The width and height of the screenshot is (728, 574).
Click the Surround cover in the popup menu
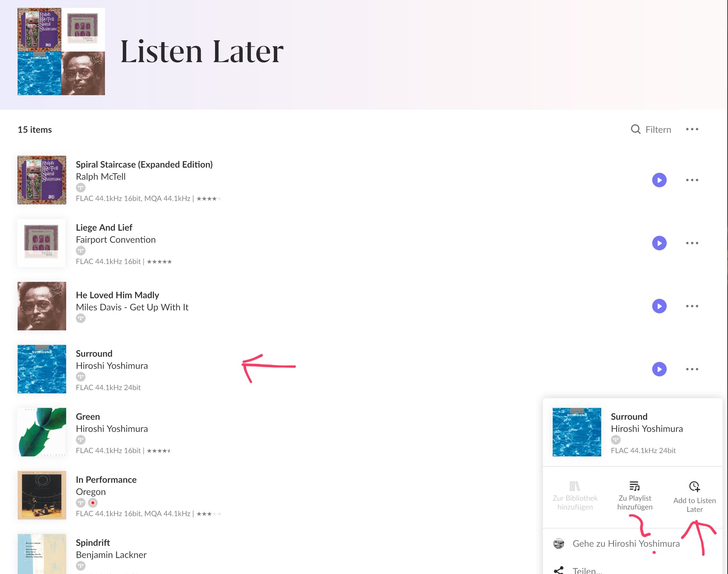[577, 432]
